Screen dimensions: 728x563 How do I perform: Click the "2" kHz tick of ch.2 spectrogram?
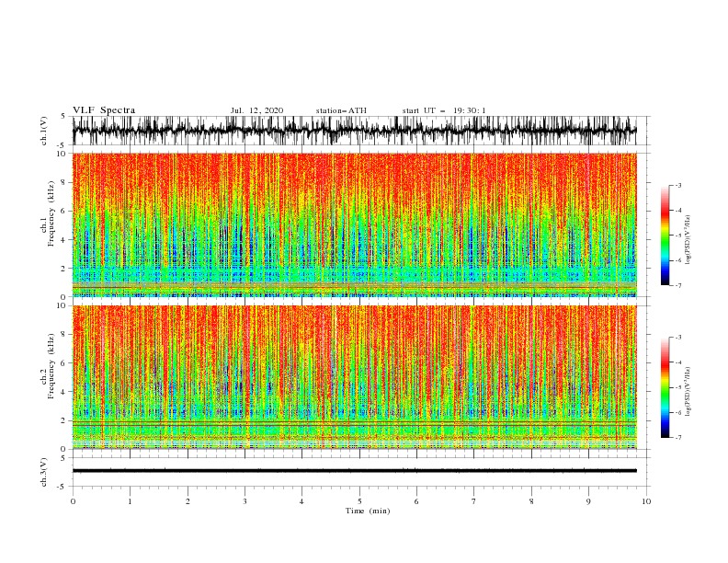tap(64, 420)
